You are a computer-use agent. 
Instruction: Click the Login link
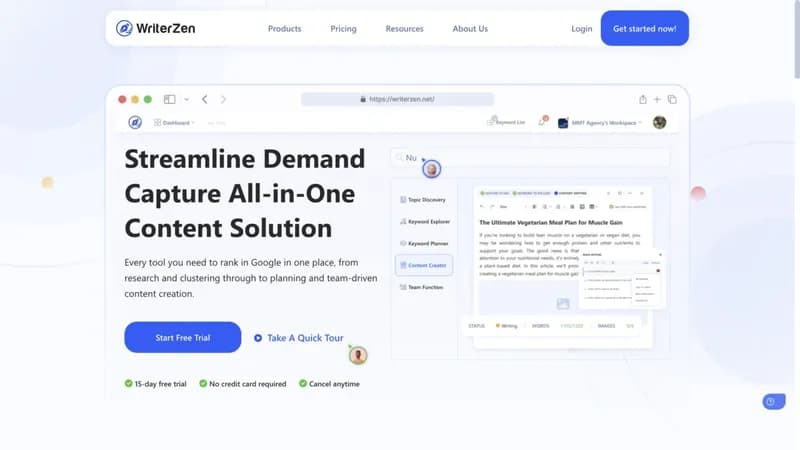(x=582, y=29)
